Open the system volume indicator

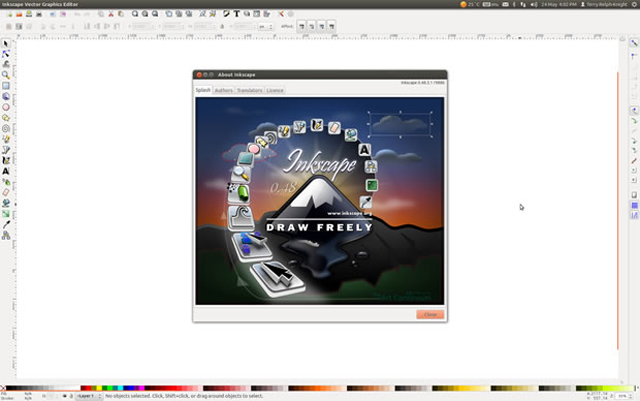[x=534, y=4]
